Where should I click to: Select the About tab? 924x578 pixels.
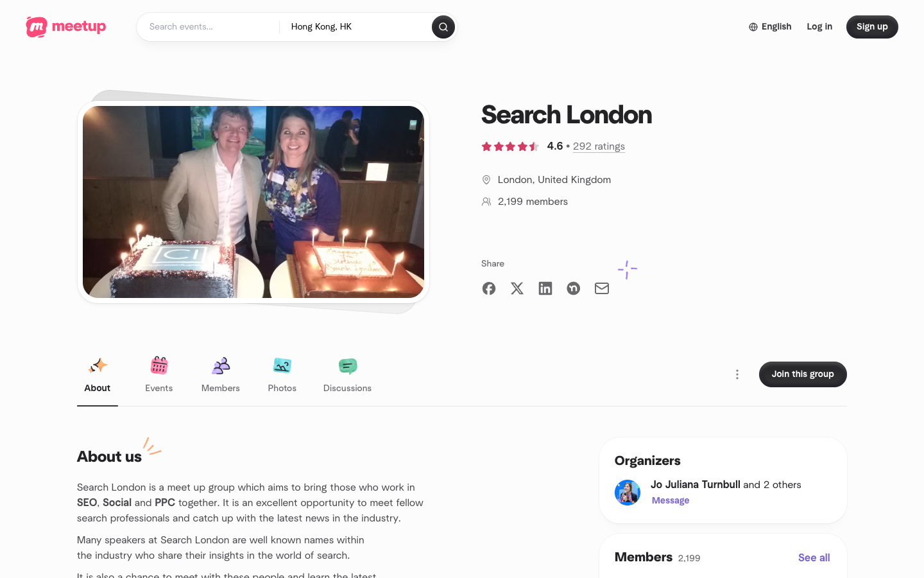98,375
